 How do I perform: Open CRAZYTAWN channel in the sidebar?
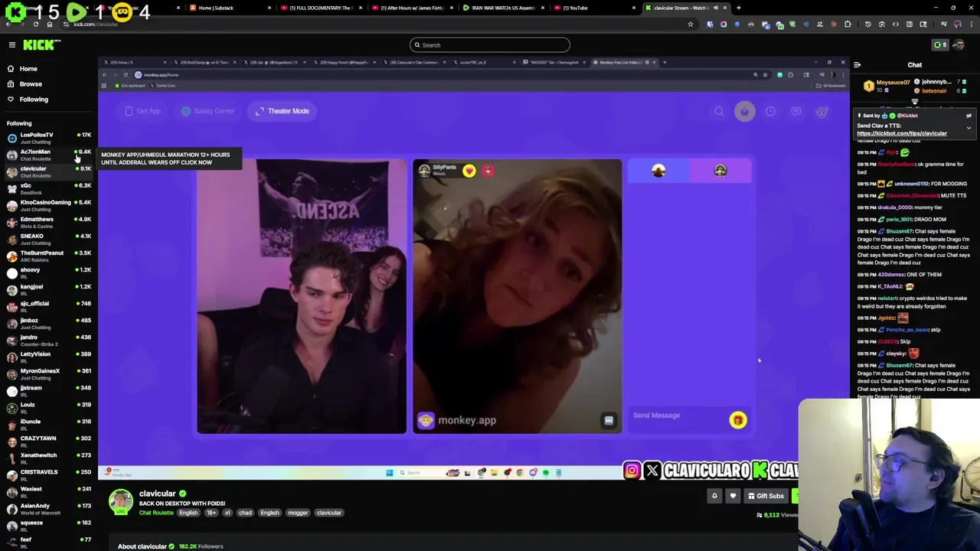47,441
